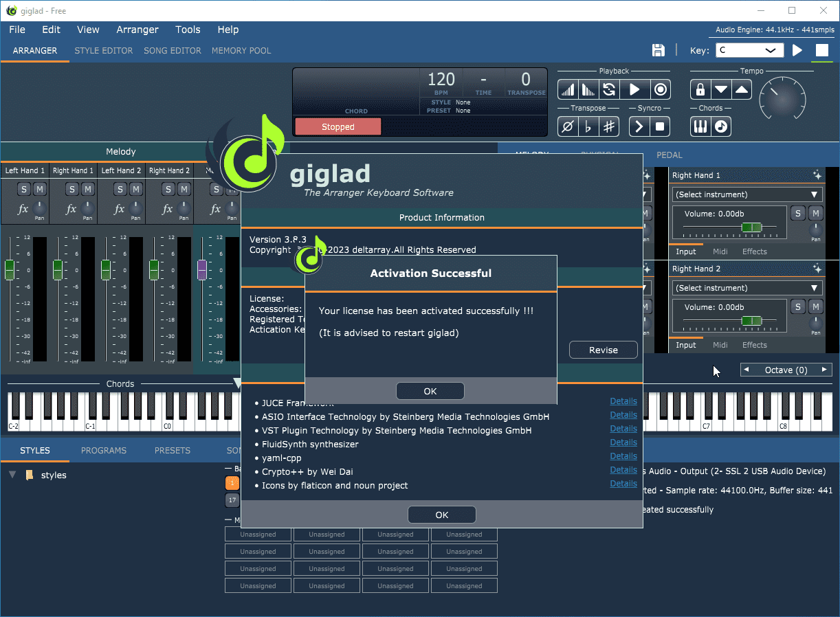
Task: Open the Arranger menu
Action: 137,30
